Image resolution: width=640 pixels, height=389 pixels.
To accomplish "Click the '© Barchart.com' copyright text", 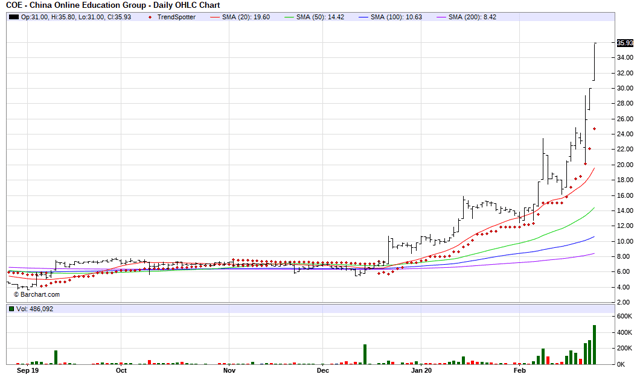I will point(37,294).
